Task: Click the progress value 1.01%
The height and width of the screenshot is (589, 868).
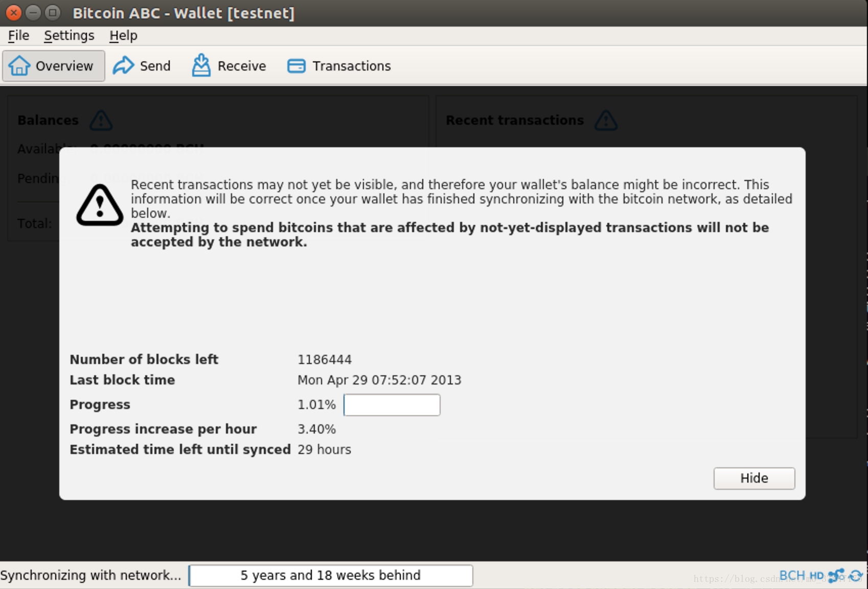Action: point(316,405)
